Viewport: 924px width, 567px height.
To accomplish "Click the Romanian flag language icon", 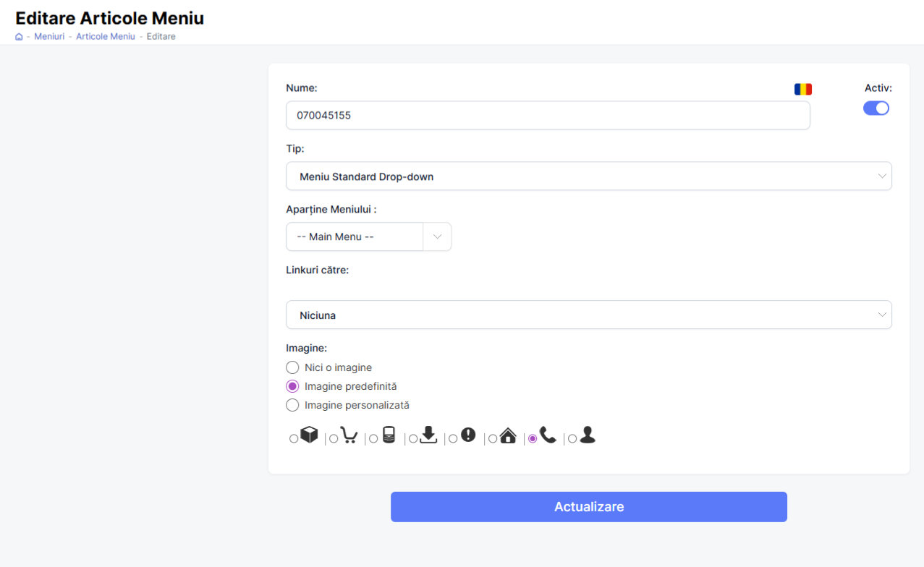I will [x=803, y=89].
